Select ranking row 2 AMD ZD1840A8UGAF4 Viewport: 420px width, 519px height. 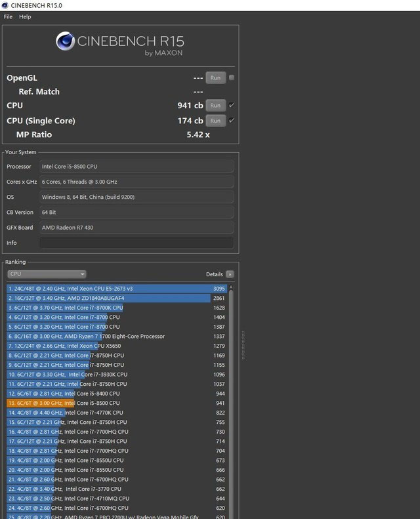tap(117, 299)
